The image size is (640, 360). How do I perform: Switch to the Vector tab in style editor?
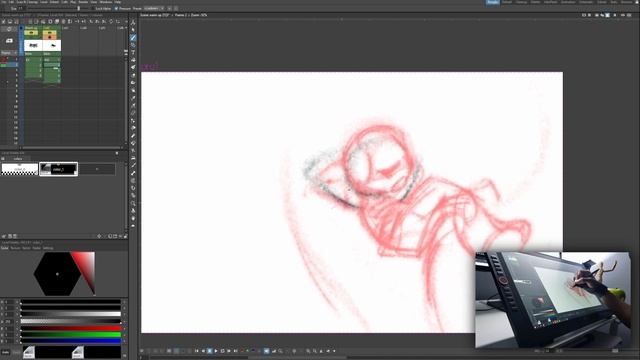coord(26,248)
